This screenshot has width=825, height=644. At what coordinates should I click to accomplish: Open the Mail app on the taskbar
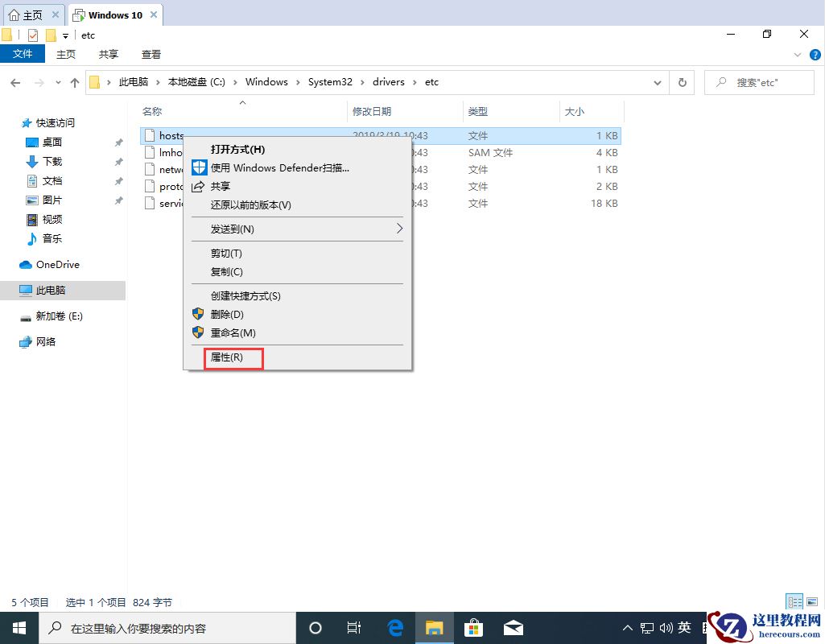pyautogui.click(x=514, y=627)
